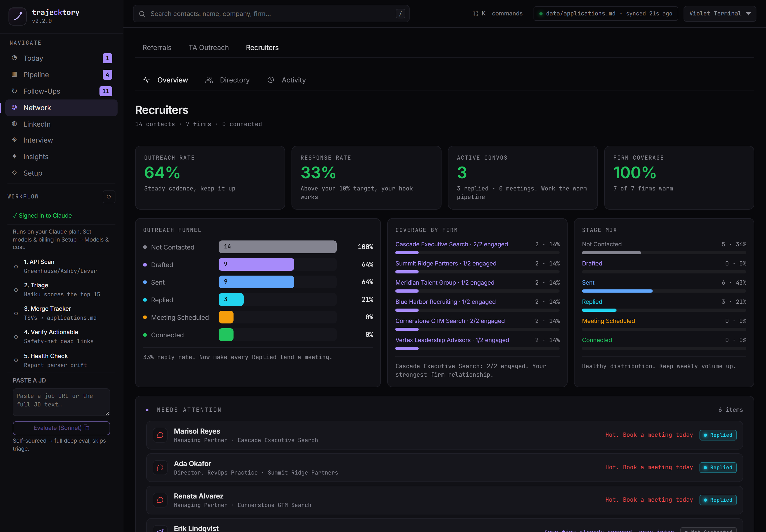The image size is (766, 532).
Task: Click the Follow-Ups refresh icon
Action: pyautogui.click(x=14, y=91)
